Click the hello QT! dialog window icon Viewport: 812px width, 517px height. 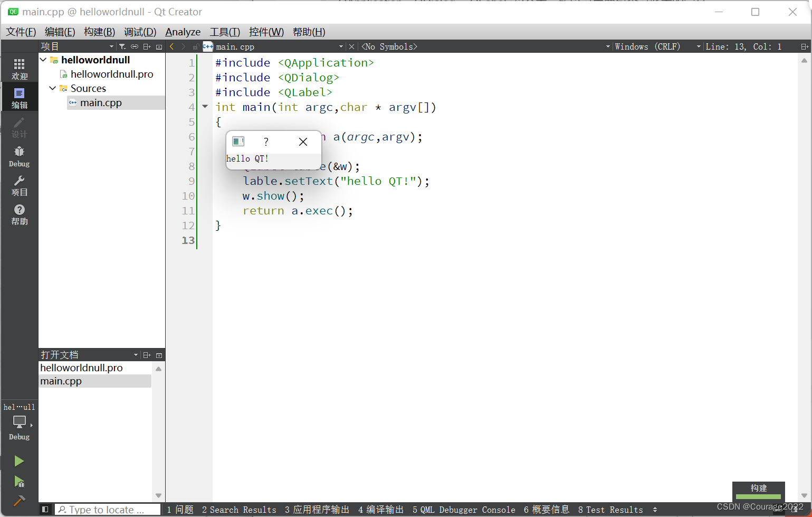238,142
